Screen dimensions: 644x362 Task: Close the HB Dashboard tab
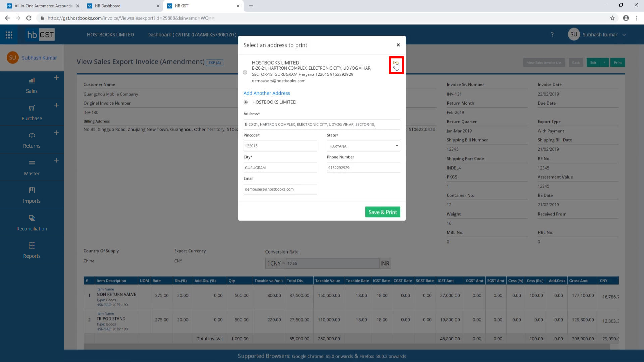pos(158,6)
